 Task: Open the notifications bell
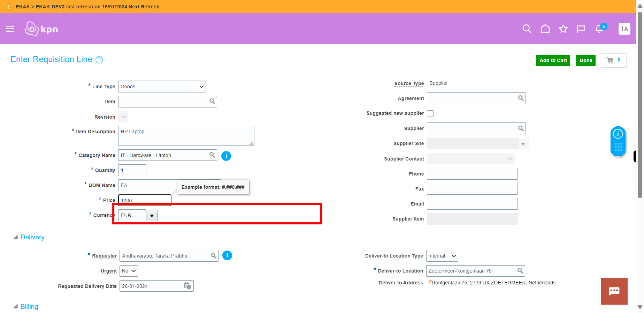pos(599,29)
